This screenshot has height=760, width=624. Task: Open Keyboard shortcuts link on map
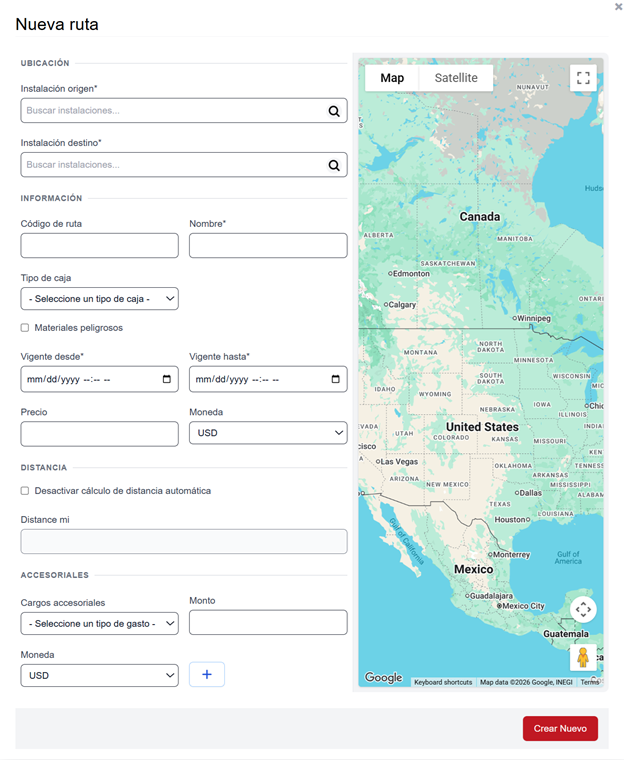coord(443,682)
